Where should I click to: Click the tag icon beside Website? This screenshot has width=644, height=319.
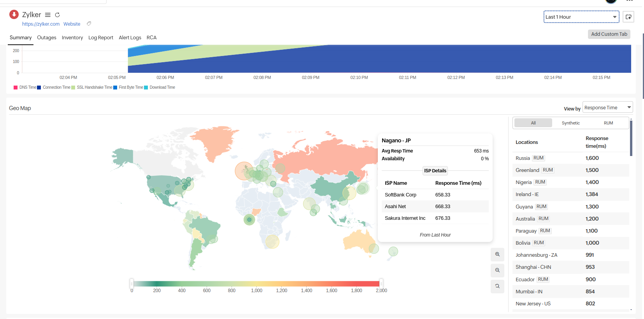[89, 24]
